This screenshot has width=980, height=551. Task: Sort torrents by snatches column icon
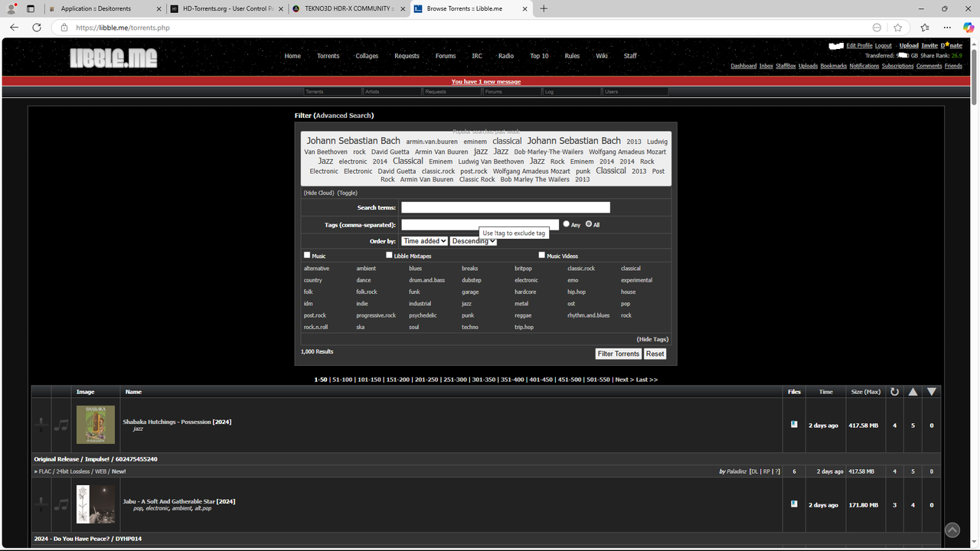click(894, 392)
